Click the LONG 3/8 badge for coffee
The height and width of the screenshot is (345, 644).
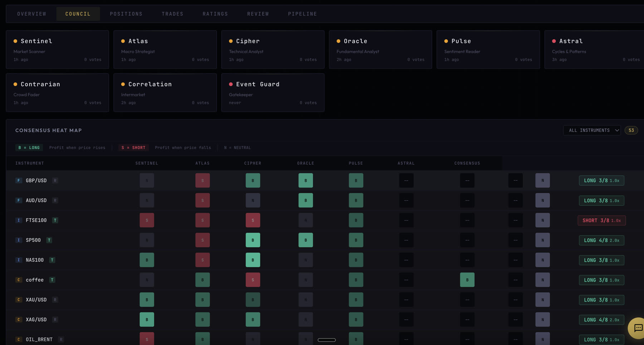[x=601, y=280]
